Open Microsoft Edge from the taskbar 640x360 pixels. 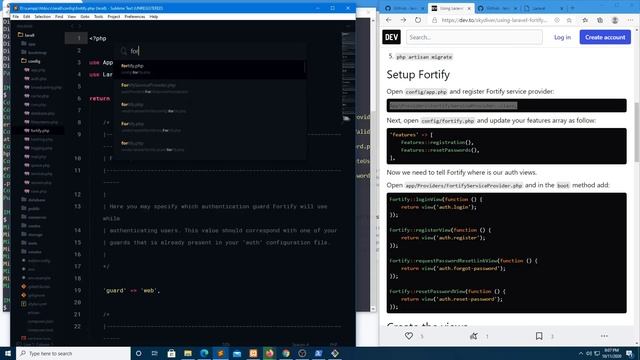[204, 353]
